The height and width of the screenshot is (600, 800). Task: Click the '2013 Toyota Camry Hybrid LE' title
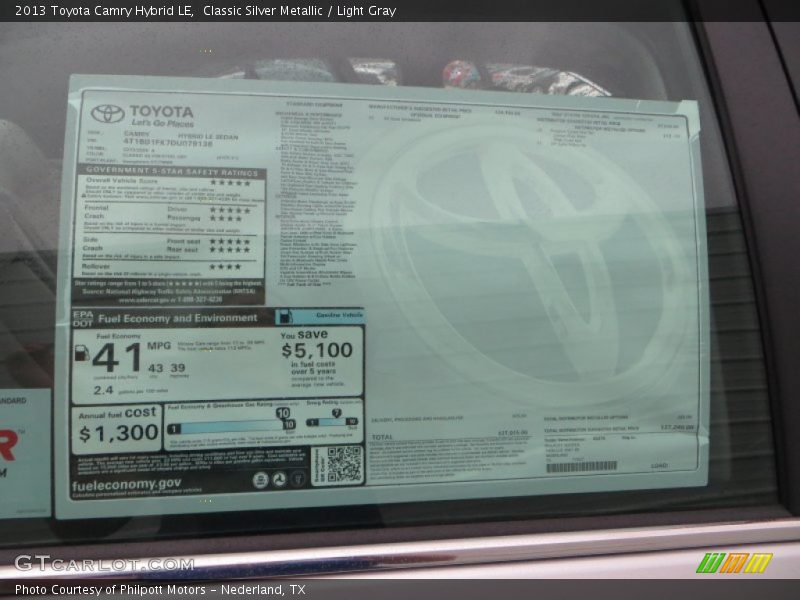(x=104, y=11)
